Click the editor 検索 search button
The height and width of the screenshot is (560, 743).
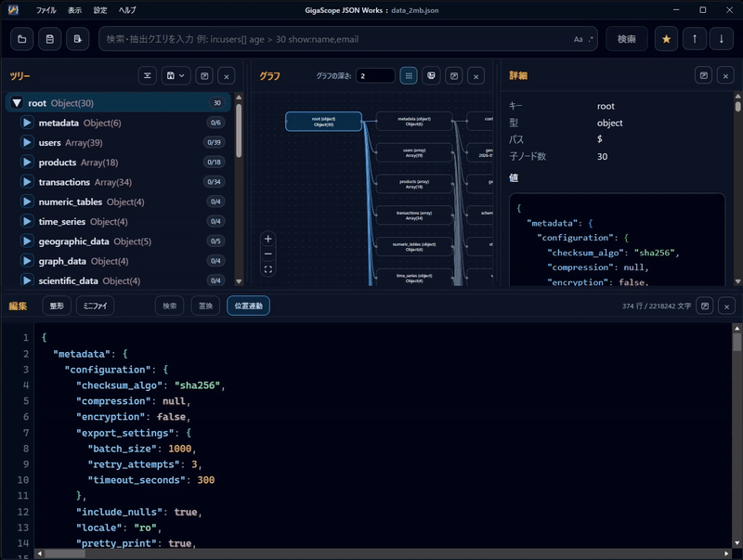coord(170,306)
